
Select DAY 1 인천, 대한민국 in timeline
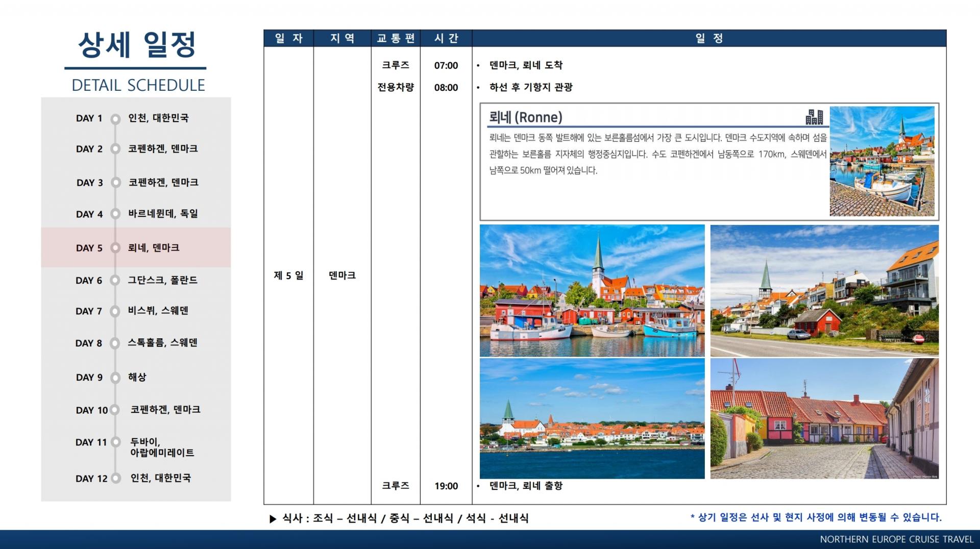132,118
